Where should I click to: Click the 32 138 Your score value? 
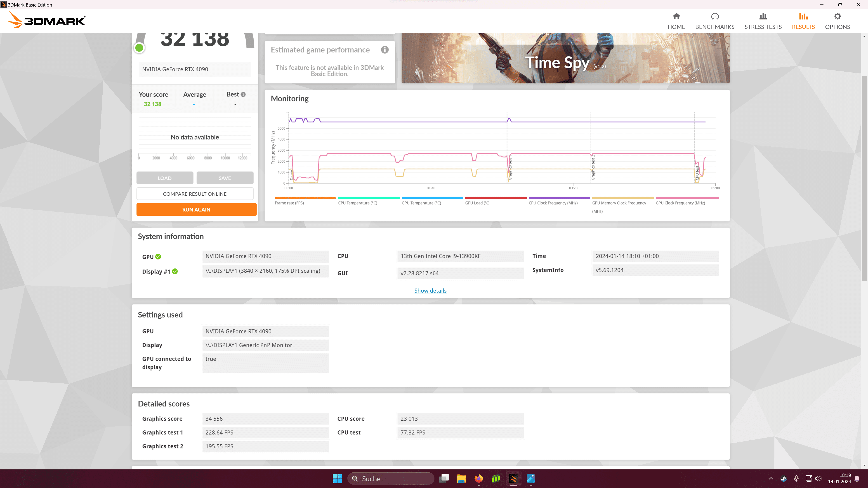[153, 104]
